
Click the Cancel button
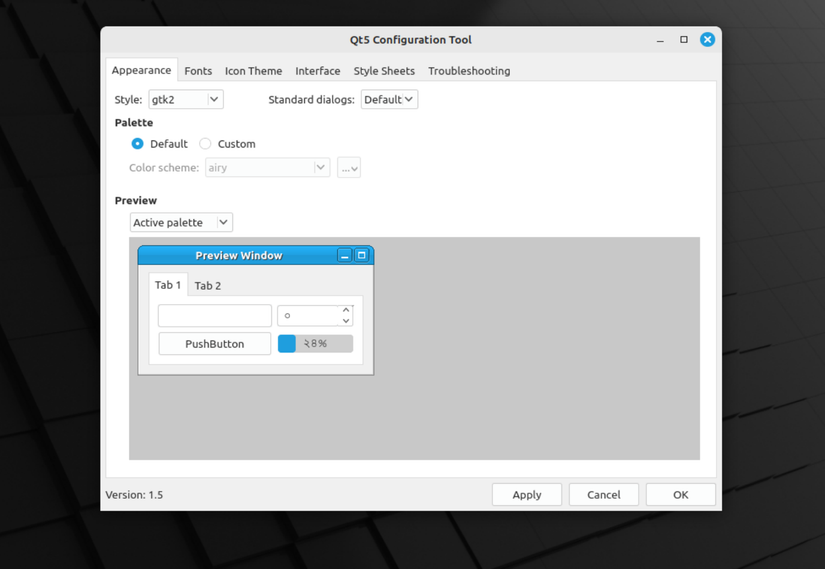click(x=603, y=495)
